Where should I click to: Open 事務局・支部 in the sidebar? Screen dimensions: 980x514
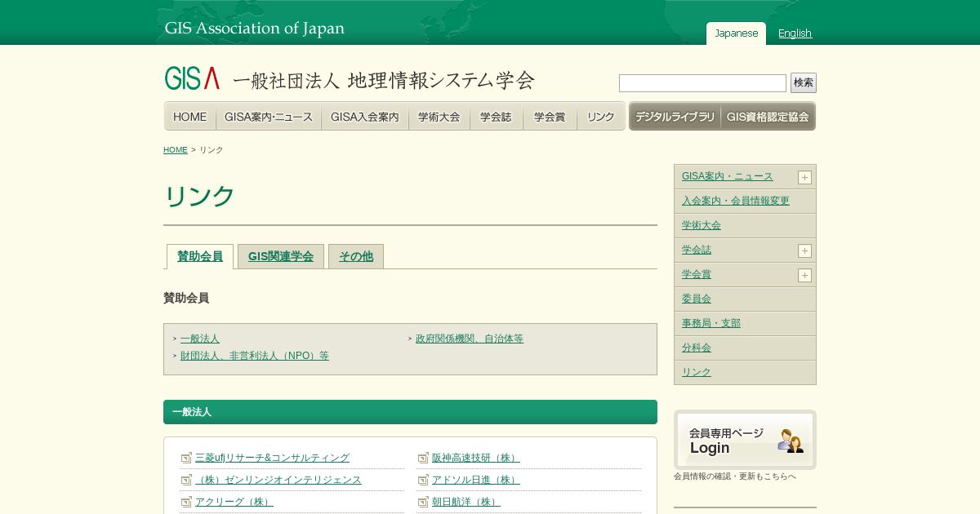[711, 323]
